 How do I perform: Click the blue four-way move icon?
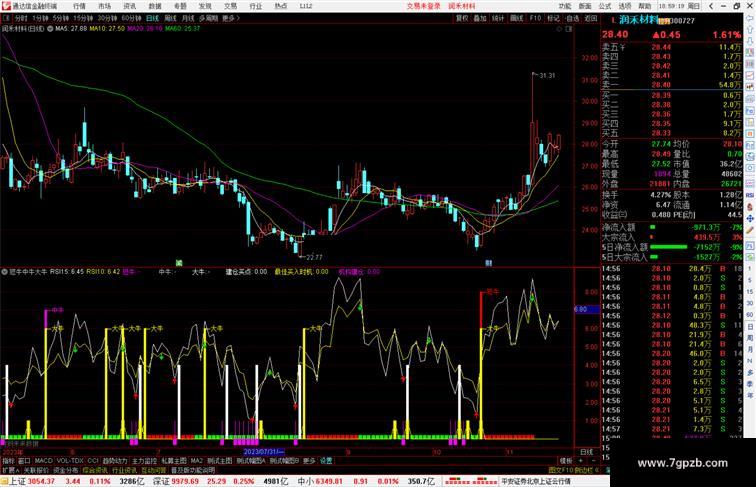coord(750,218)
